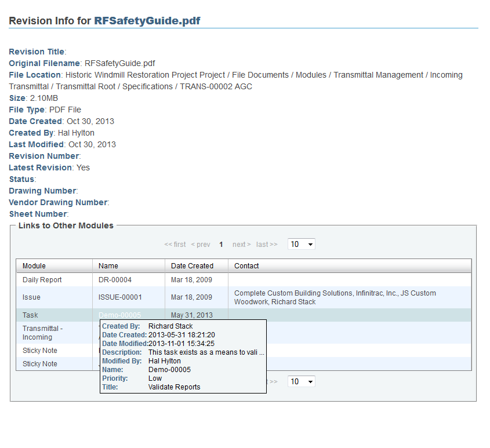Click 'Validate Reports' title in the tooltip
The image size is (490, 448).
175,387
